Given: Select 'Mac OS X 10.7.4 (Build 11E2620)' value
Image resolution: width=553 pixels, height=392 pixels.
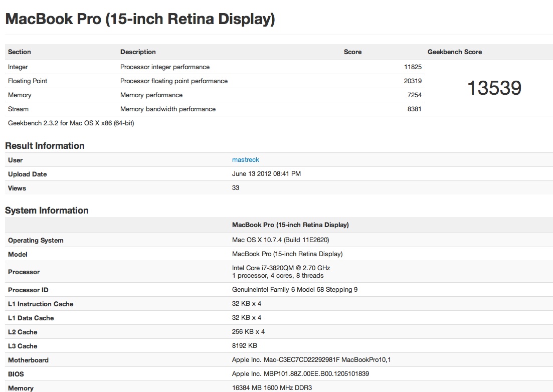Looking at the screenshot, I should (x=280, y=240).
